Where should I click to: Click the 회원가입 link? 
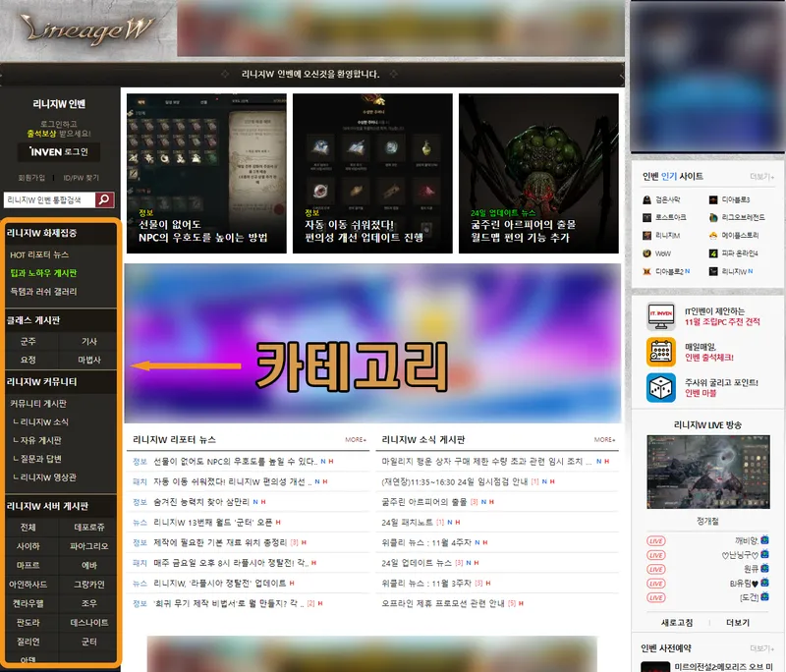click(31, 178)
